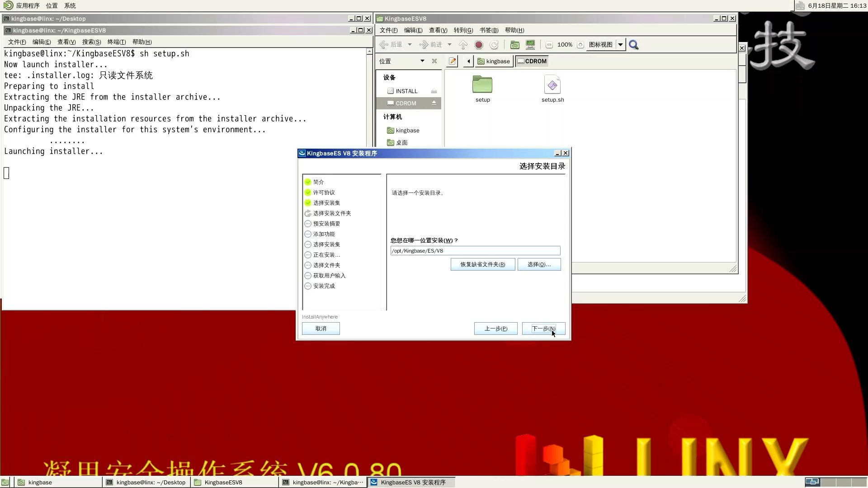Open 系统 menu in top panel
The width and height of the screenshot is (868, 488).
(70, 5)
